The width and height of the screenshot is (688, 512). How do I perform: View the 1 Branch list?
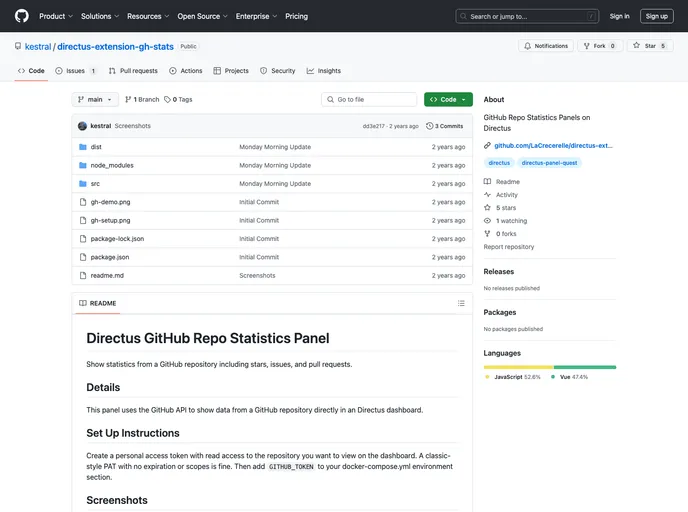click(x=142, y=100)
